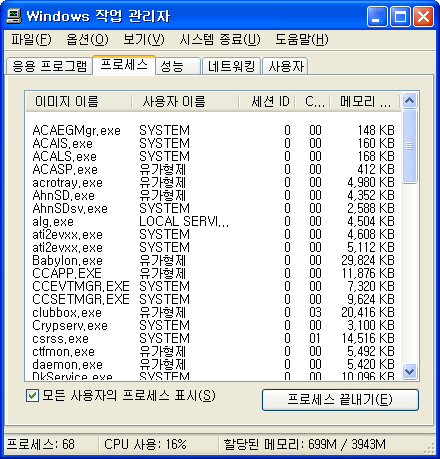Click the 20,416 KB memory value
Screen dimensions: 440x459
pyautogui.click(x=368, y=312)
